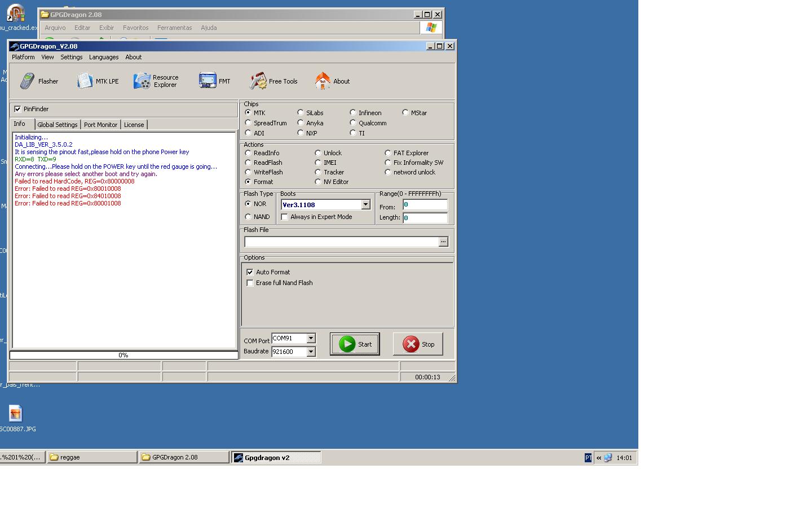Open the View menu
Viewport: 812px width, 508px height.
47,57
